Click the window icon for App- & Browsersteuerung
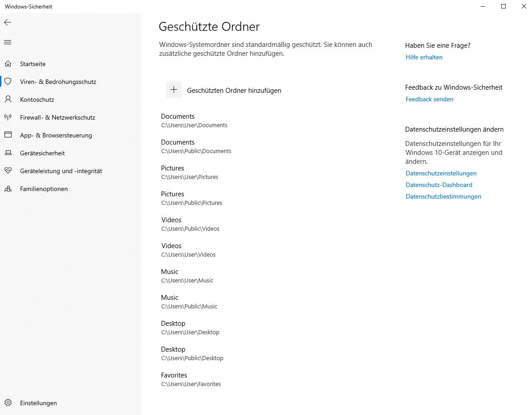Screen dimensions: 532x415 pos(8,135)
